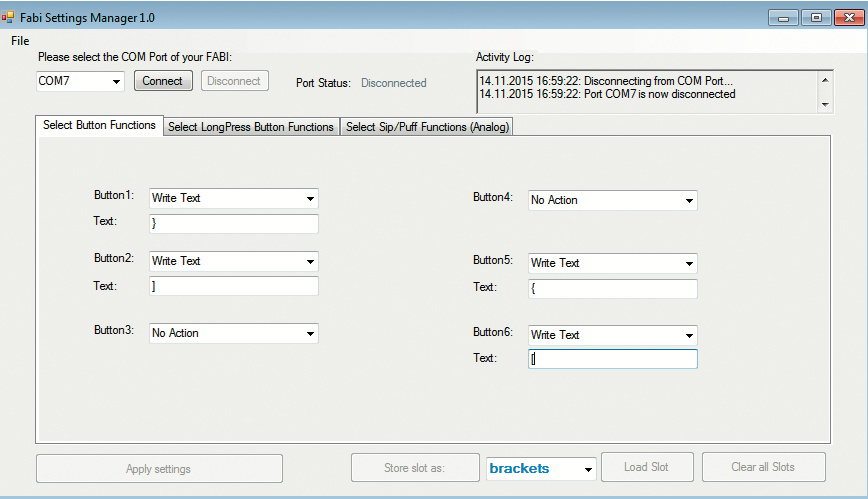Switch to Select Button Functions tab
This screenshot has width=868, height=499.
(99, 125)
